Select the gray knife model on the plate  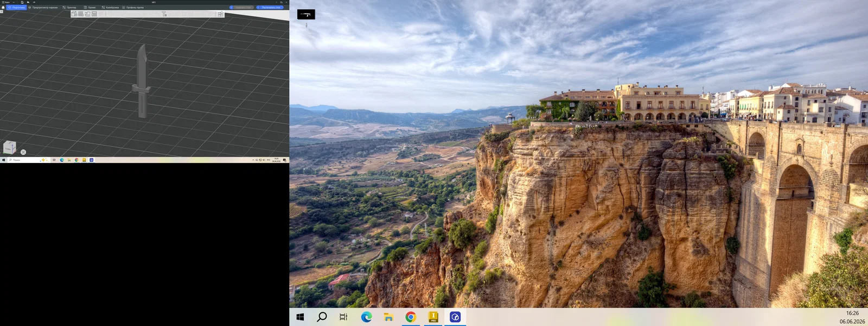coord(142,81)
